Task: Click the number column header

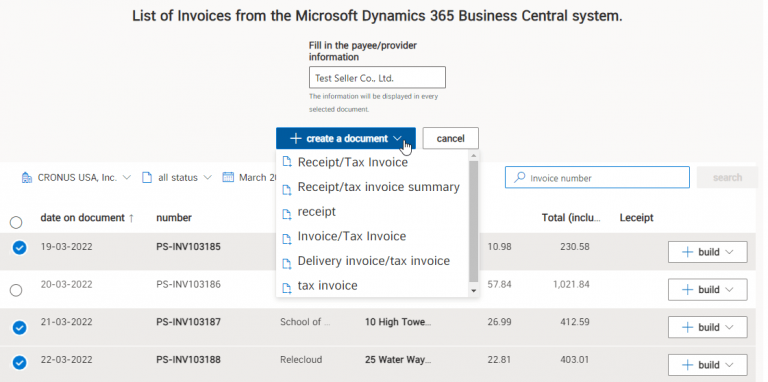Action: tap(174, 218)
